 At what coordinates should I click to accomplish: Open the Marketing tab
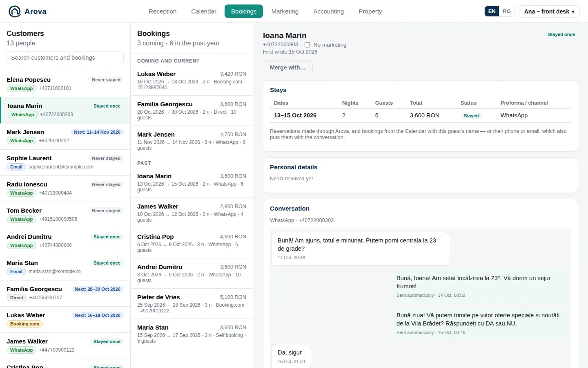tap(285, 11)
